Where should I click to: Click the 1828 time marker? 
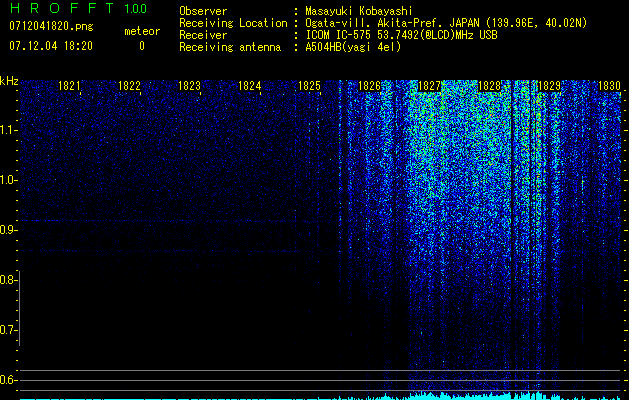point(489,86)
